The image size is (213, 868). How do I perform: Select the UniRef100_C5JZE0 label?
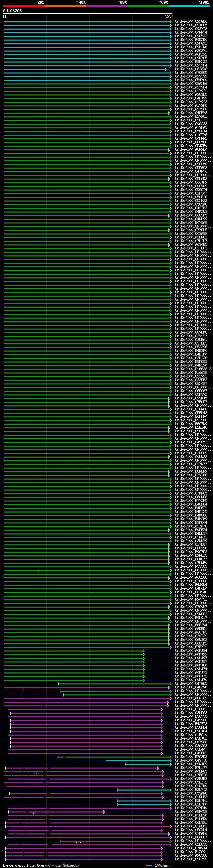(x=191, y=146)
